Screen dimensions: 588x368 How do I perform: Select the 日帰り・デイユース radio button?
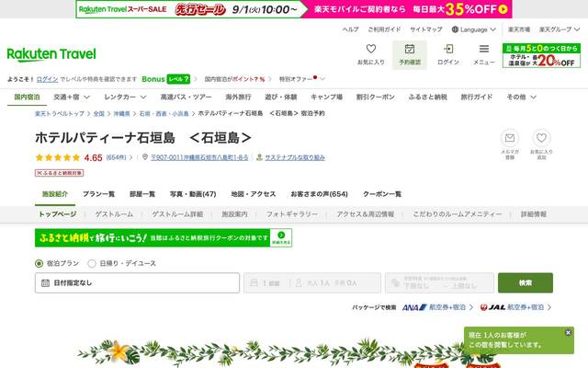[x=92, y=264]
